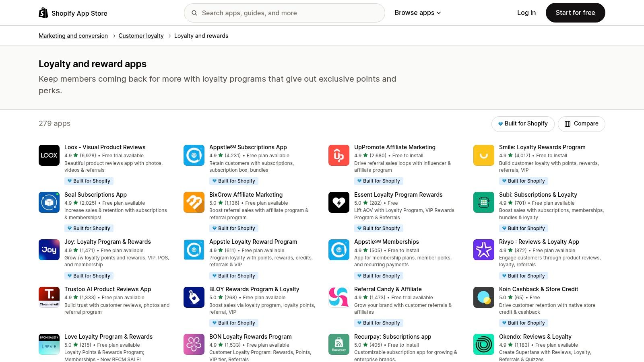Open the Loox app icon
This screenshot has height=362, width=644.
49,155
